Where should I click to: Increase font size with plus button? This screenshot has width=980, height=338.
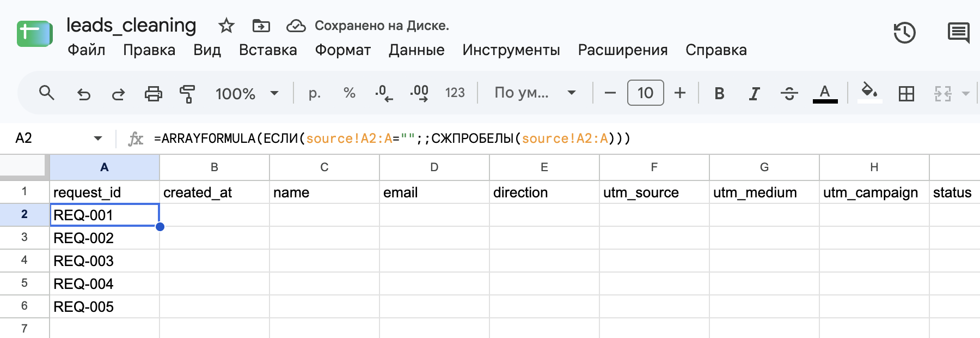(680, 93)
